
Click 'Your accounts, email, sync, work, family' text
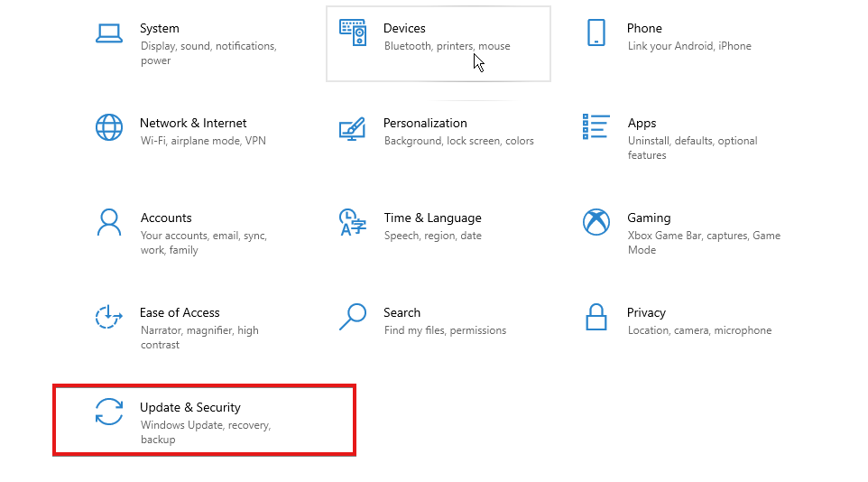pos(204,243)
